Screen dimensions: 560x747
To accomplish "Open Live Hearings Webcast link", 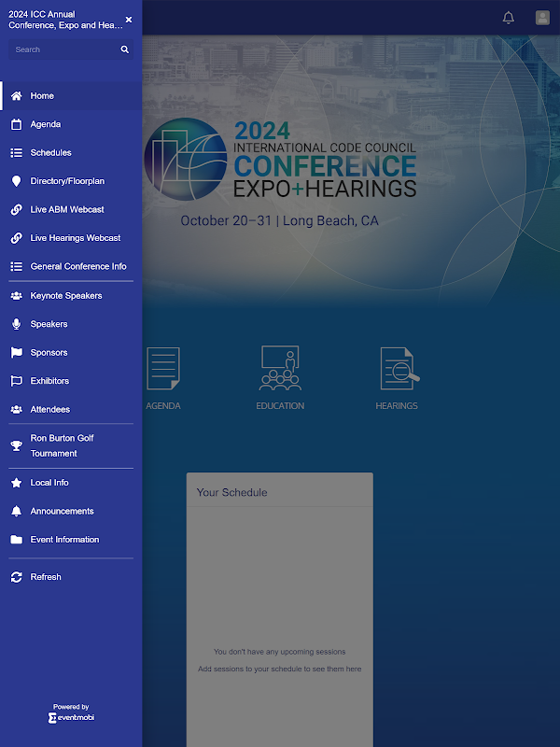I will [x=71, y=238].
